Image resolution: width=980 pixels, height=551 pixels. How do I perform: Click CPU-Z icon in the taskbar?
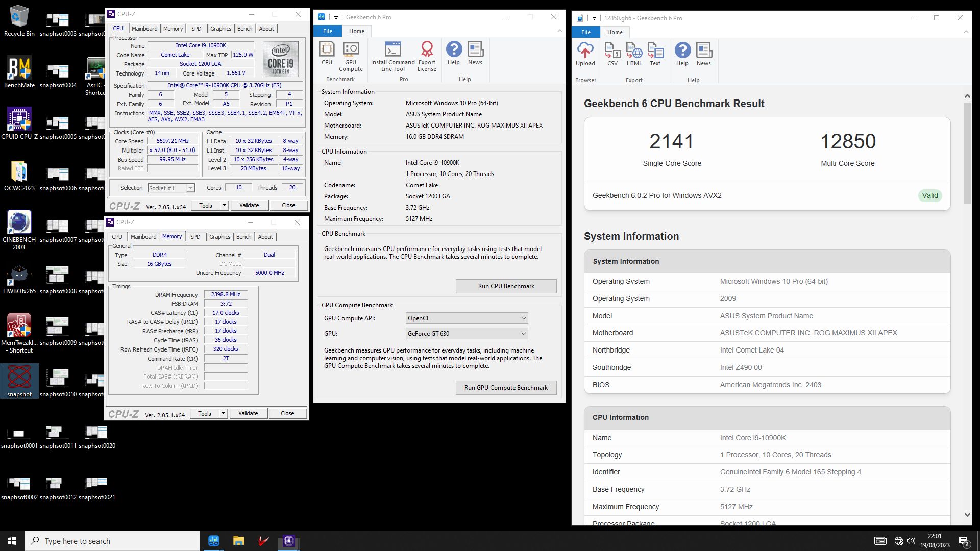tap(289, 541)
